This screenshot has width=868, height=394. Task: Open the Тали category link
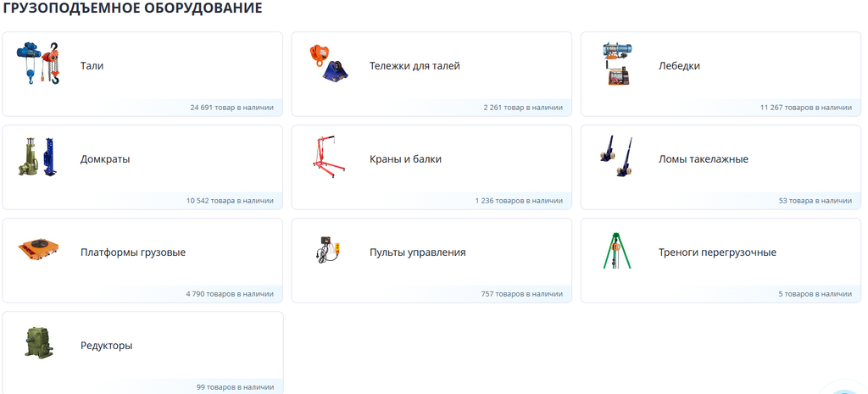[x=92, y=66]
